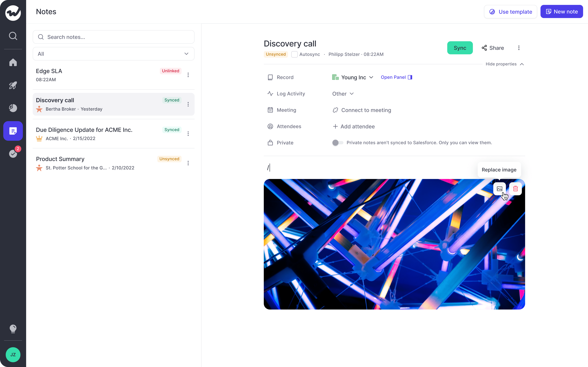This screenshot has height=367, width=588.
Task: Click the Search notes field
Action: coord(113,37)
